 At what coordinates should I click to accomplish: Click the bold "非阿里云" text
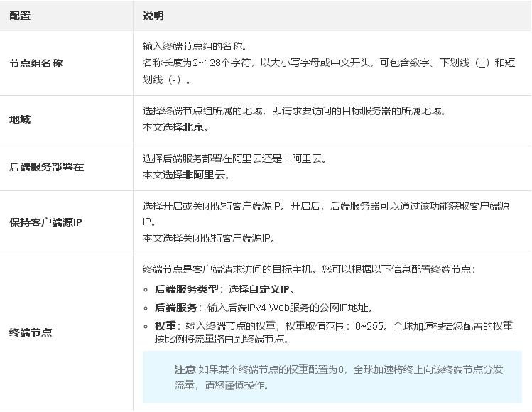[x=205, y=175]
